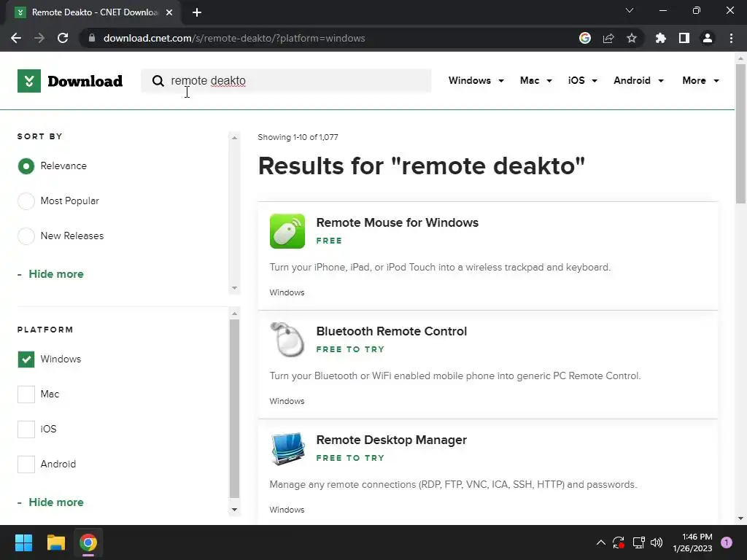Share this page via the share icon
Screen dimensions: 747x560
(x=608, y=38)
